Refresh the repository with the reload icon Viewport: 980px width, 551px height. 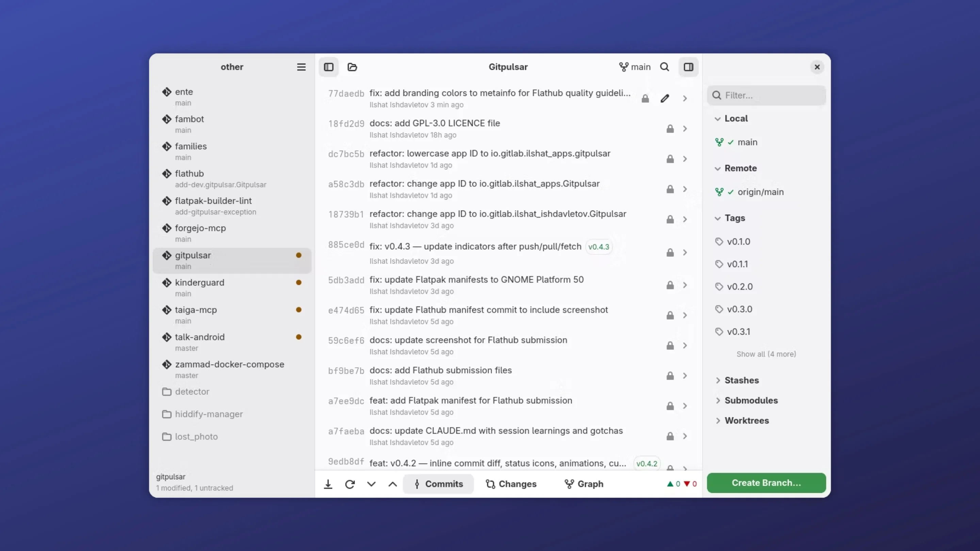(x=349, y=484)
